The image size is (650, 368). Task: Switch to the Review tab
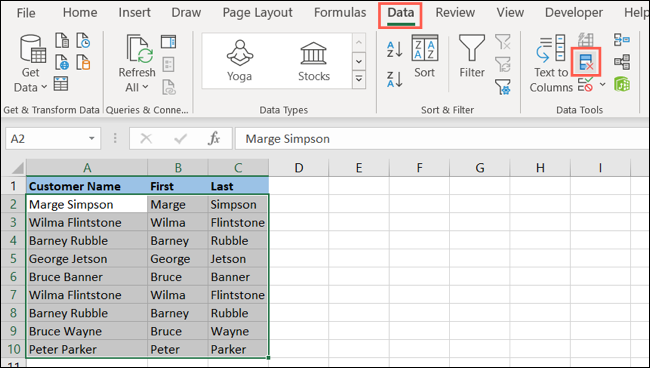(x=455, y=13)
